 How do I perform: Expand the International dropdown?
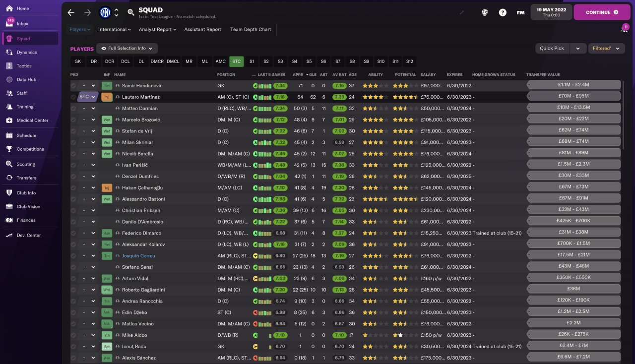click(114, 29)
